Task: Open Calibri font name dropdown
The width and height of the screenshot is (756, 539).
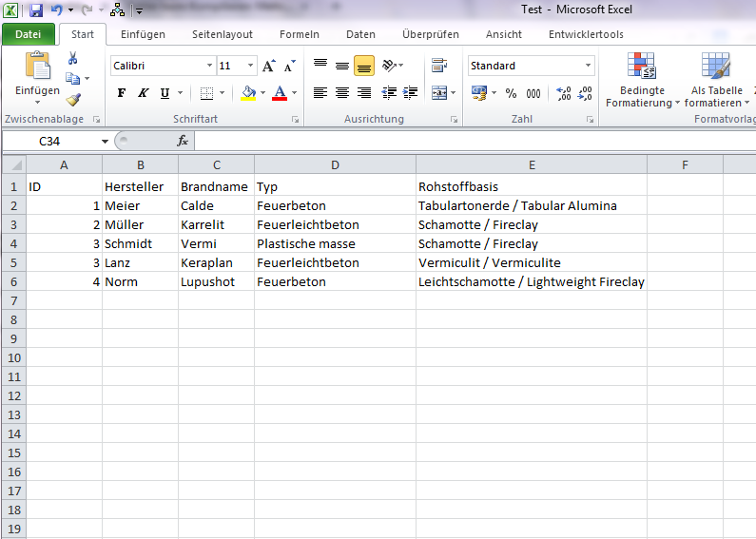Action: click(x=209, y=66)
